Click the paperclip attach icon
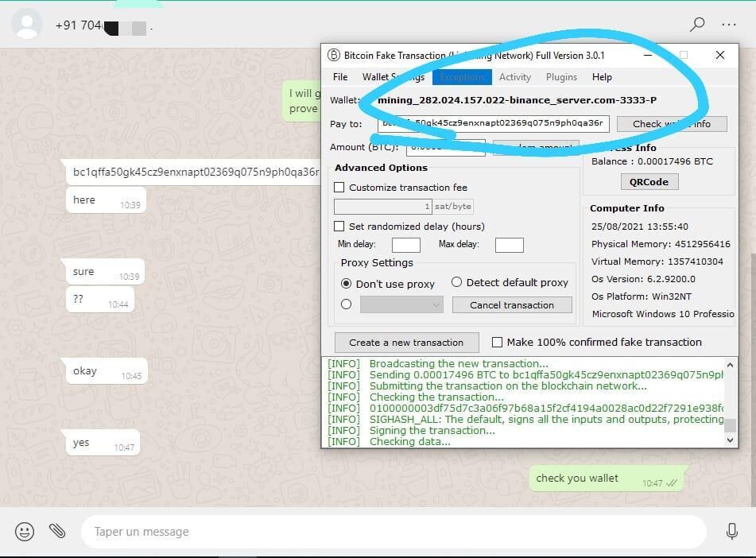Screen dimensions: 756x558 click(57, 531)
